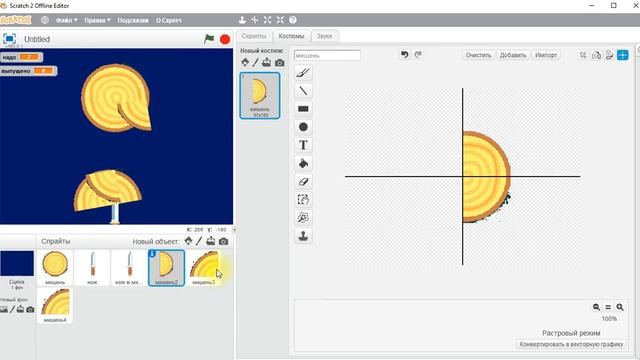Take new costume from camera
This screenshot has height=360, width=640.
[x=280, y=62]
